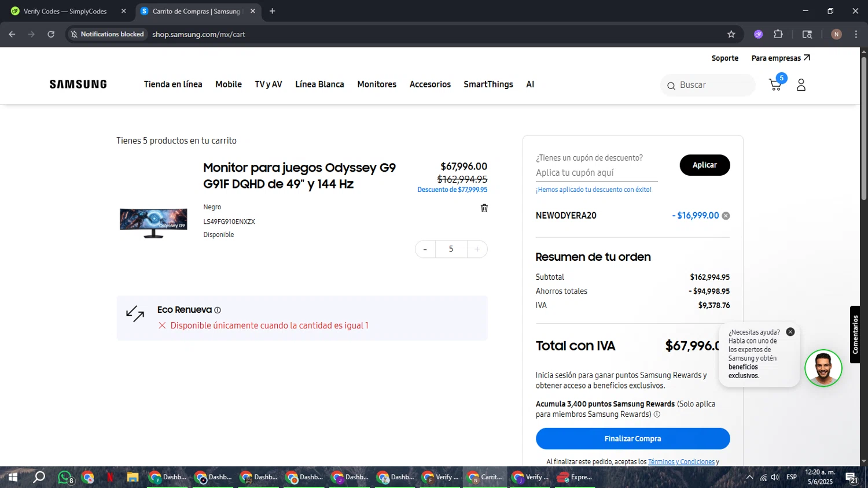The width and height of the screenshot is (868, 488).
Task: Close the Carrito de Compras tab
Action: coord(253,11)
